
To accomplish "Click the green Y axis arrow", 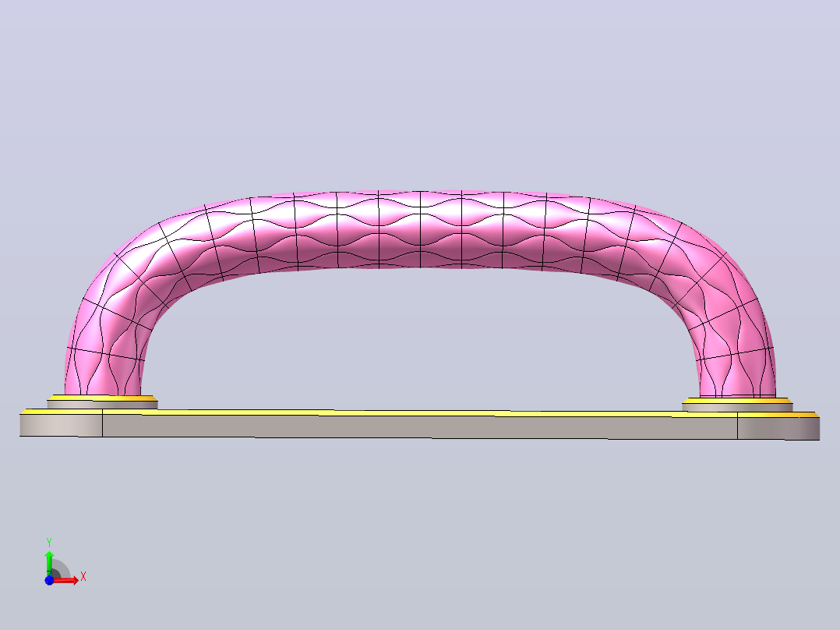I will click(x=49, y=563).
